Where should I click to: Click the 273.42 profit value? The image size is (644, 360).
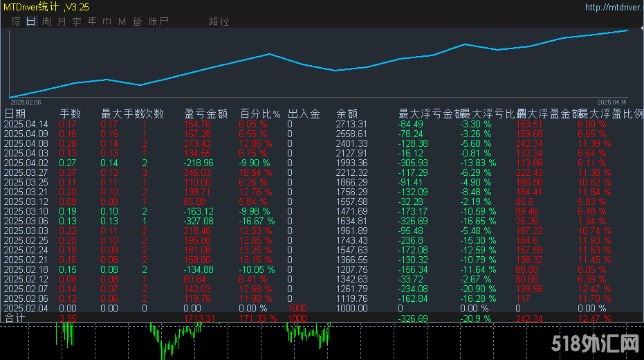tap(197, 143)
